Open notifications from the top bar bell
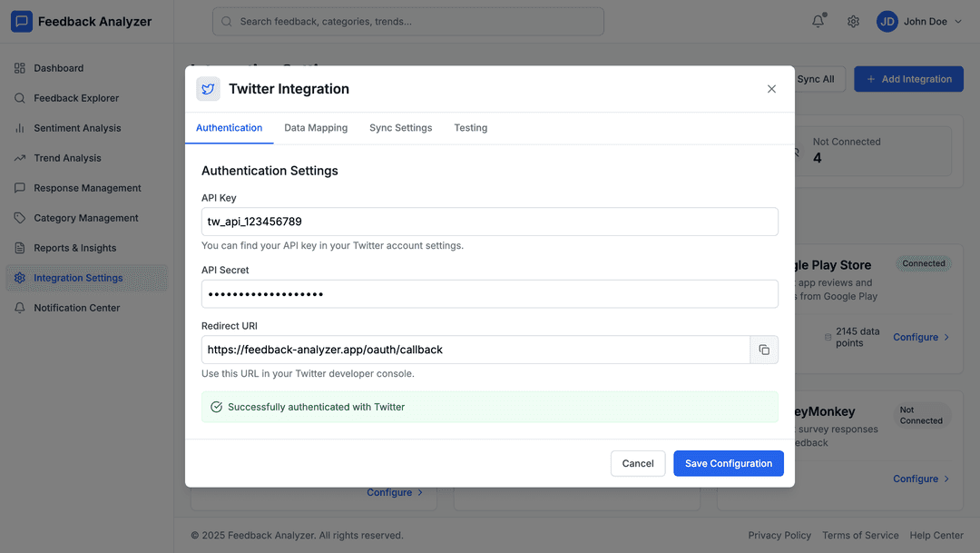Viewport: 980px width, 553px height. click(818, 21)
